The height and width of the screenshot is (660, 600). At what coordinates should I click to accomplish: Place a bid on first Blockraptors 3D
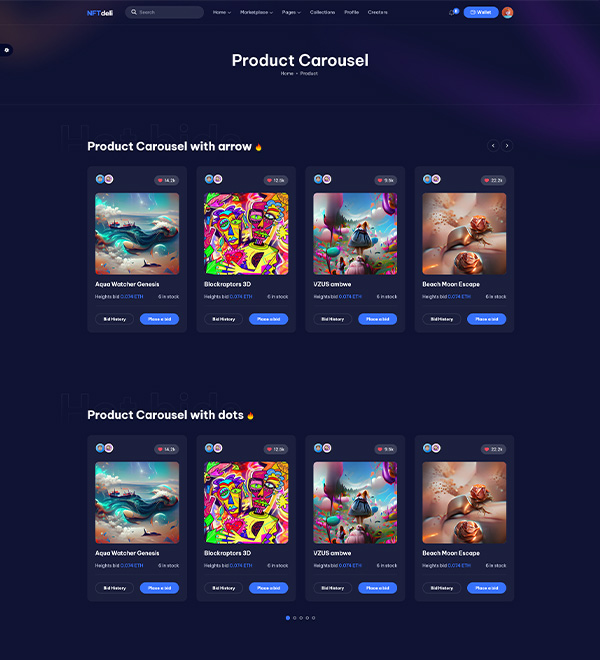[x=269, y=319]
